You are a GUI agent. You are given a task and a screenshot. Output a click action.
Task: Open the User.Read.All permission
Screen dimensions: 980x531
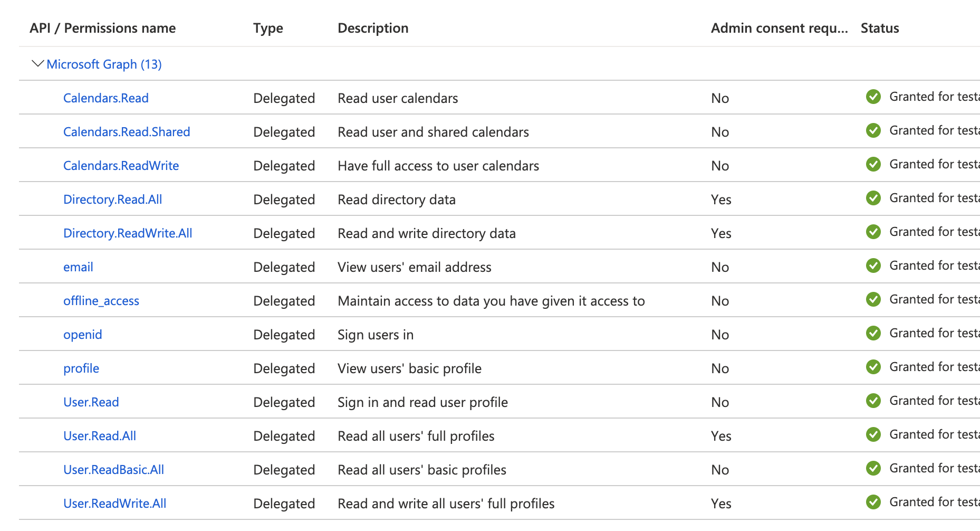click(100, 436)
